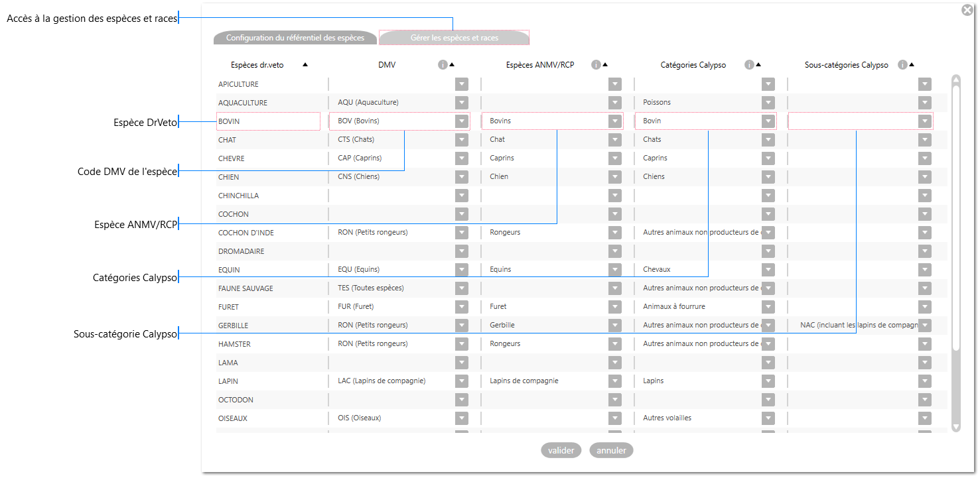The height and width of the screenshot is (478, 980).
Task: Click the BOVIN species name field
Action: pyautogui.click(x=268, y=121)
